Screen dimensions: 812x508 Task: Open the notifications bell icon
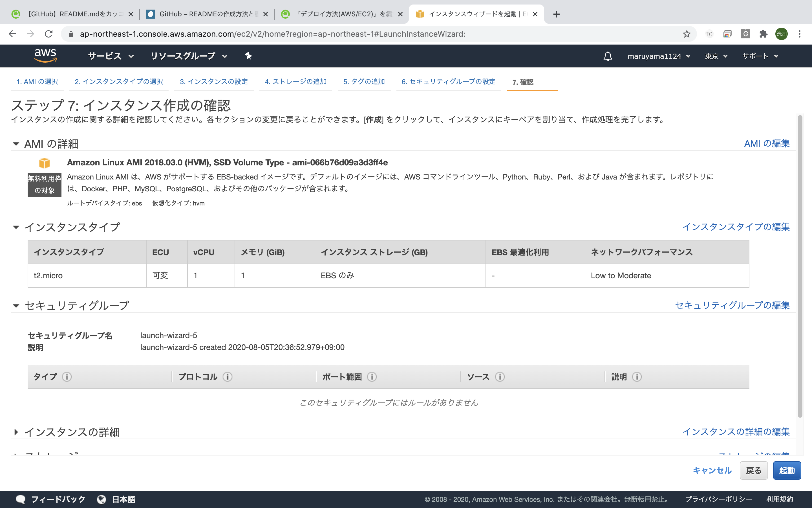point(608,56)
